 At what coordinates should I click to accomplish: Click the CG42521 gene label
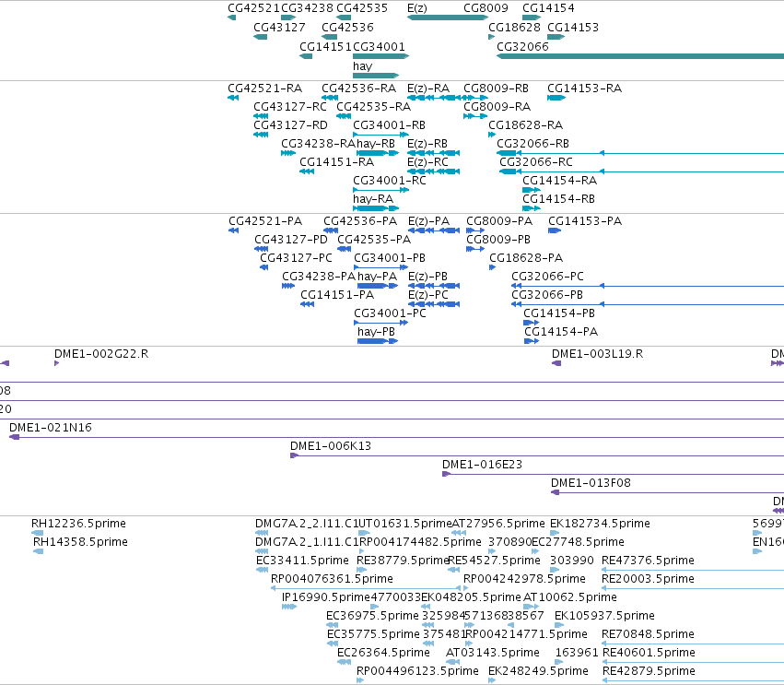(253, 8)
